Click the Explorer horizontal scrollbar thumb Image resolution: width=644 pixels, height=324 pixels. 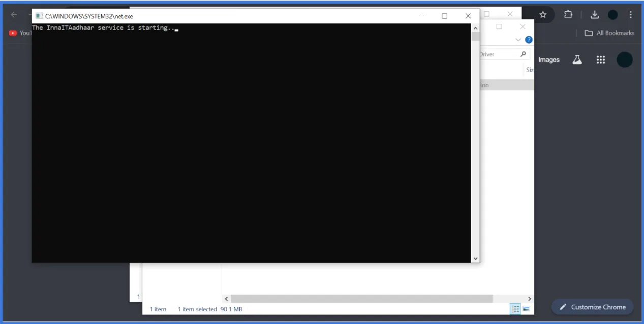(361, 299)
